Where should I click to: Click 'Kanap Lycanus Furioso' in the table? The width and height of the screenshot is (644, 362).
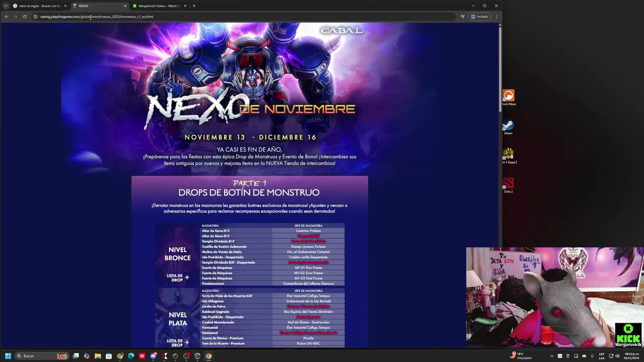point(308,246)
